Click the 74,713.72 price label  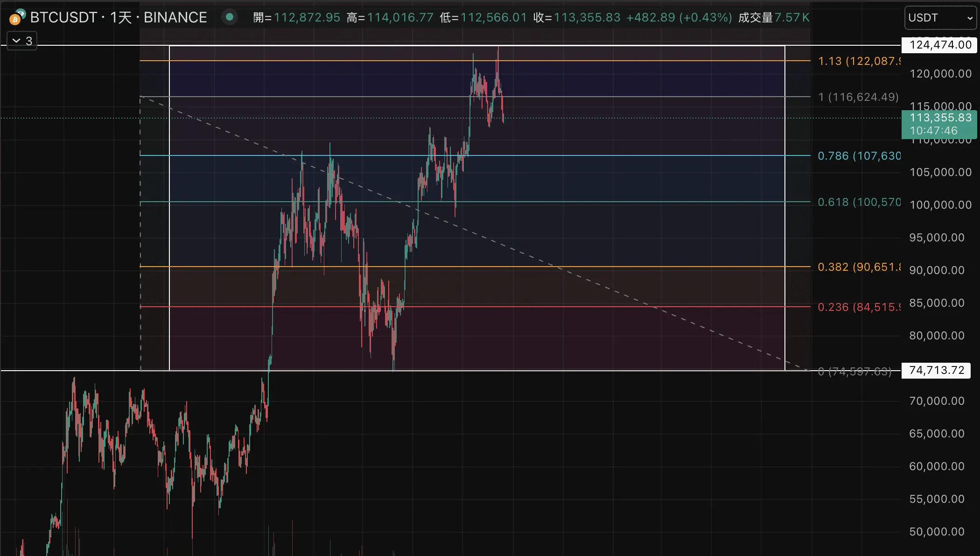936,370
